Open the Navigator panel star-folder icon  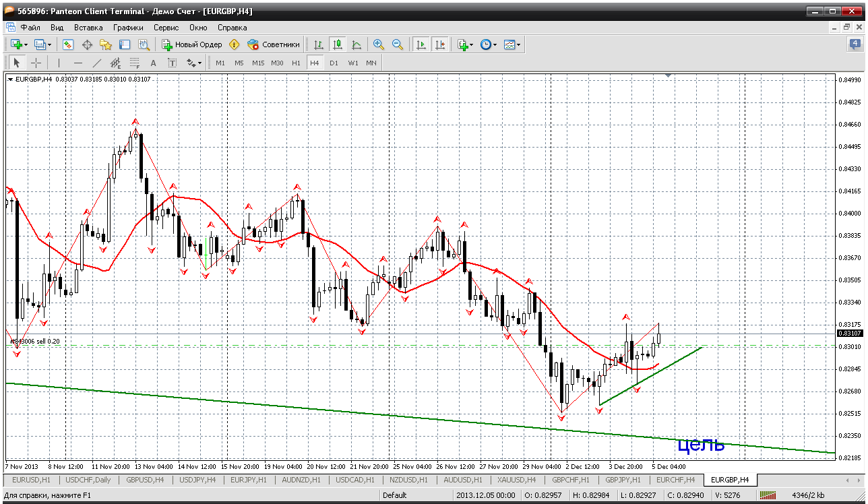click(x=106, y=44)
